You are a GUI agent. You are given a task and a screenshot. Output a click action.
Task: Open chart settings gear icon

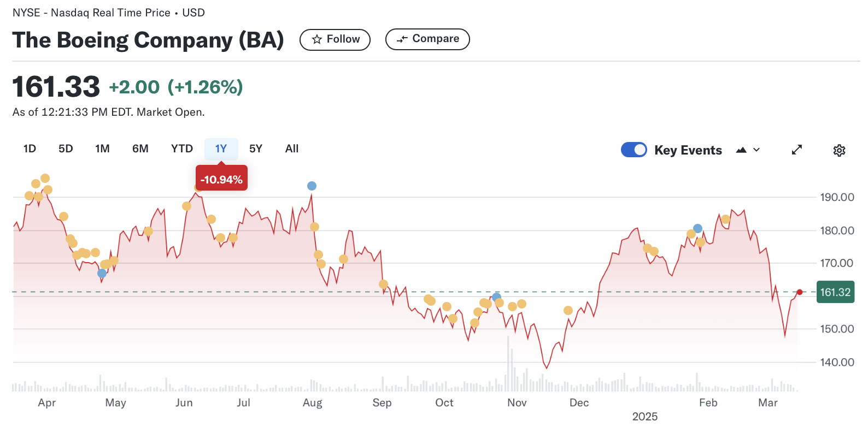(x=839, y=150)
